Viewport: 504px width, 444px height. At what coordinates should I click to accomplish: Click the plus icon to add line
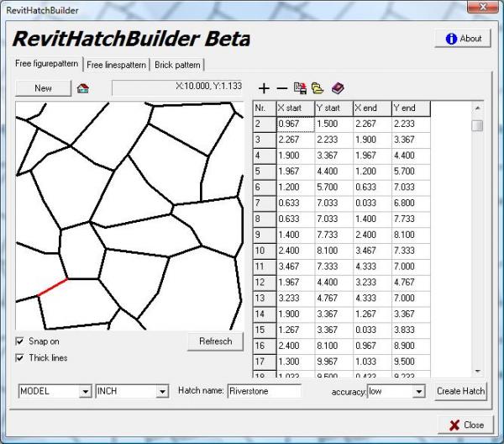[x=264, y=88]
